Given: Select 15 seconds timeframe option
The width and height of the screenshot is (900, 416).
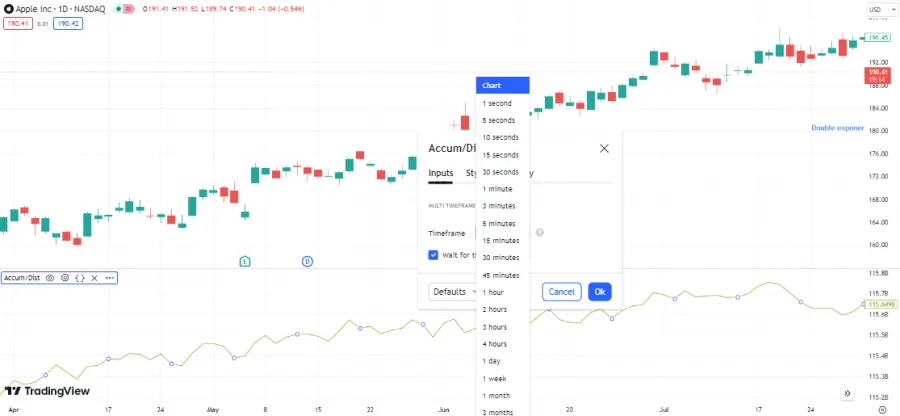Looking at the screenshot, I should tap(503, 155).
